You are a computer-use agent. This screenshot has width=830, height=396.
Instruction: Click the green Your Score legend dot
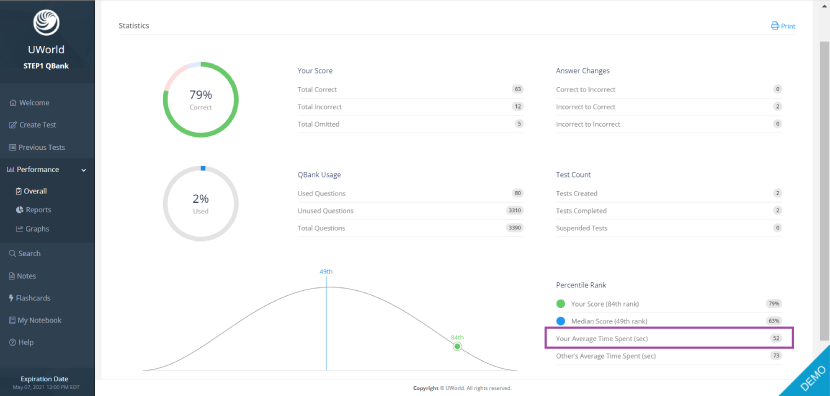click(x=561, y=304)
